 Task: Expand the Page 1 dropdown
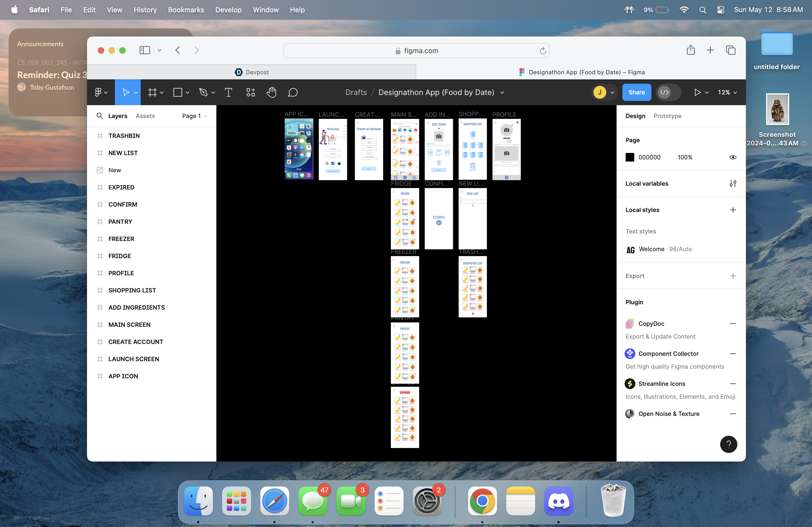coord(194,116)
